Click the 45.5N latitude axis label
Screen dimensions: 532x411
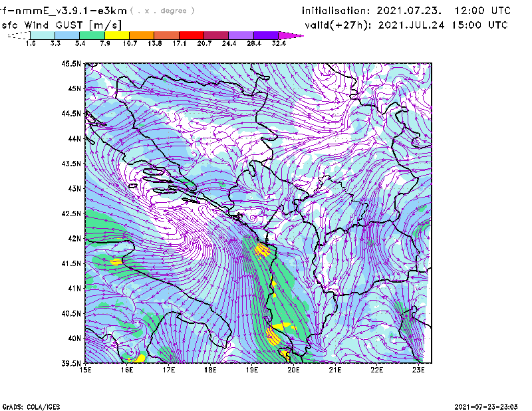click(x=71, y=63)
